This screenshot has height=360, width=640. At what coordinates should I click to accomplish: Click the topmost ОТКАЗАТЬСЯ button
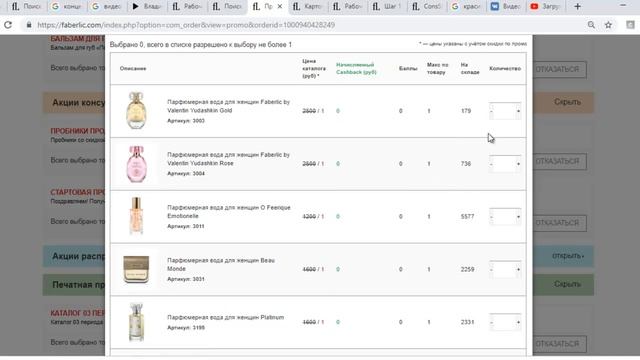559,69
